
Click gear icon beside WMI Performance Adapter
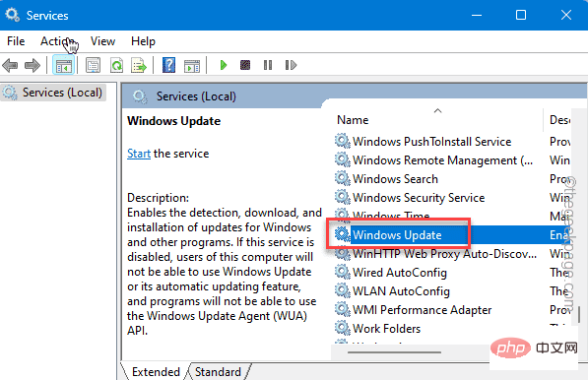(x=342, y=309)
